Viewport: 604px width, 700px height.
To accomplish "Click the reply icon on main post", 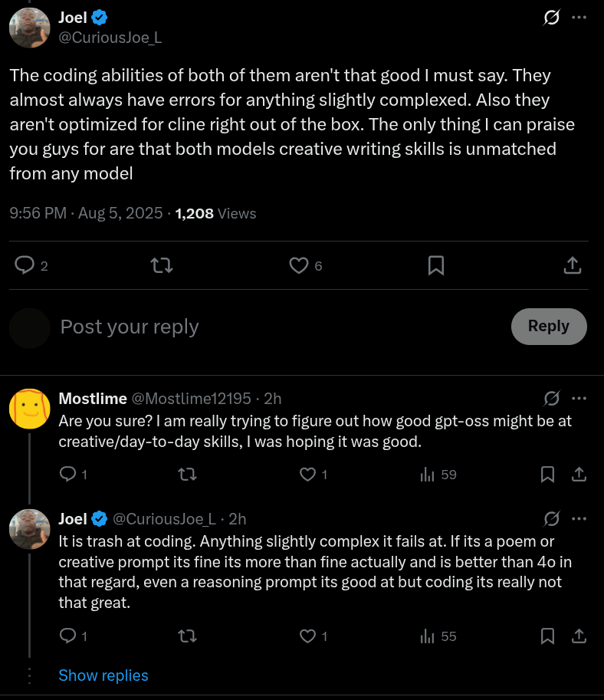I will click(x=25, y=265).
